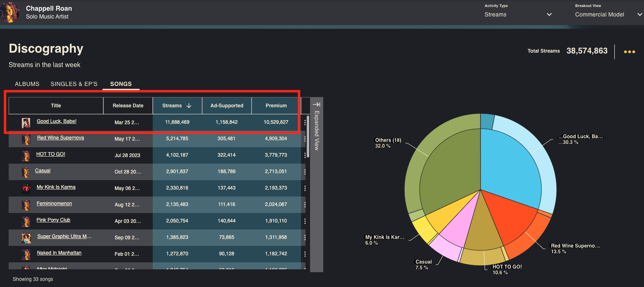Click the premium value 4,909,304

pyautogui.click(x=276, y=139)
